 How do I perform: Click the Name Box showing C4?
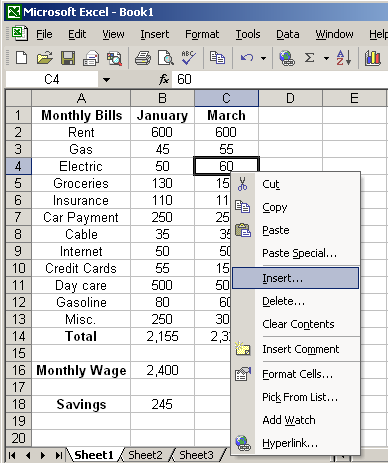[x=52, y=79]
